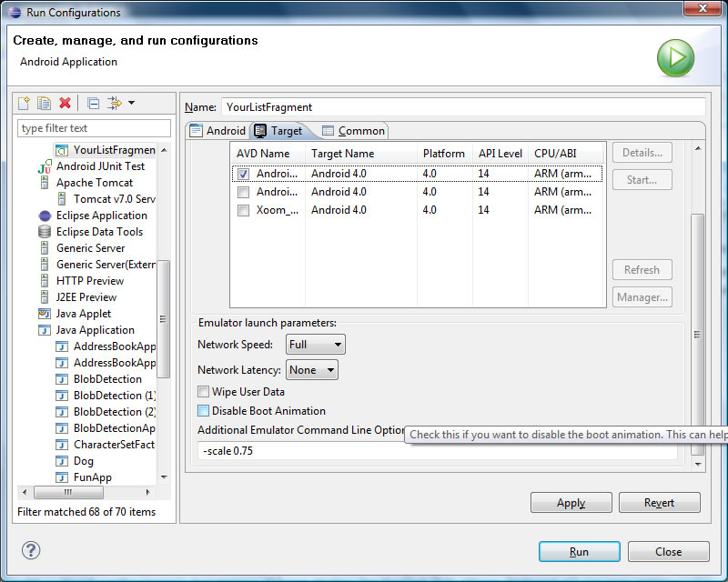The image size is (728, 582).
Task: Delete selected configuration with red X
Action: click(65, 103)
